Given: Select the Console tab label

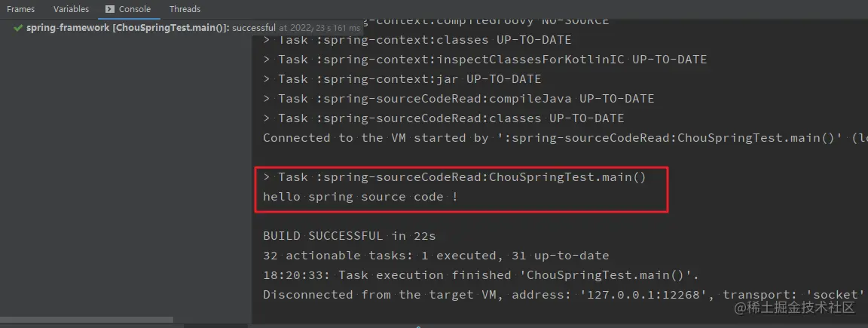Looking at the screenshot, I should point(135,9).
